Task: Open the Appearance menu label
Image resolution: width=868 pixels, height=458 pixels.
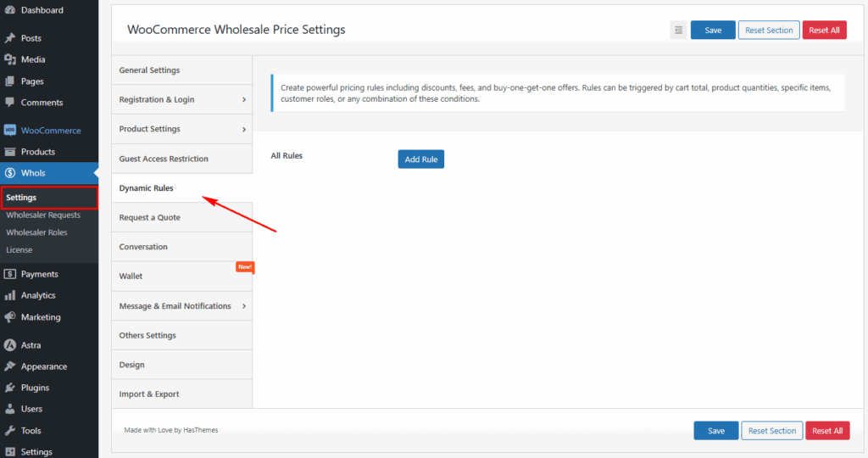Action: point(44,366)
